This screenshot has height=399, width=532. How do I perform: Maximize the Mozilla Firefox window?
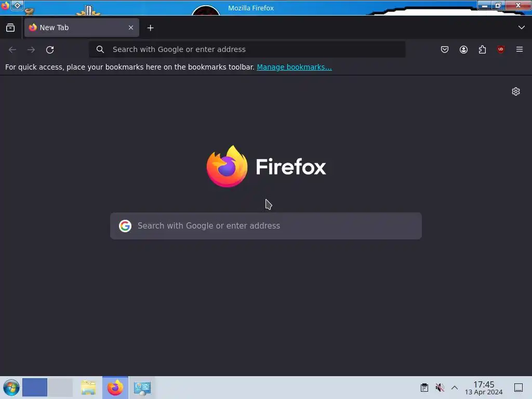pos(498,5)
